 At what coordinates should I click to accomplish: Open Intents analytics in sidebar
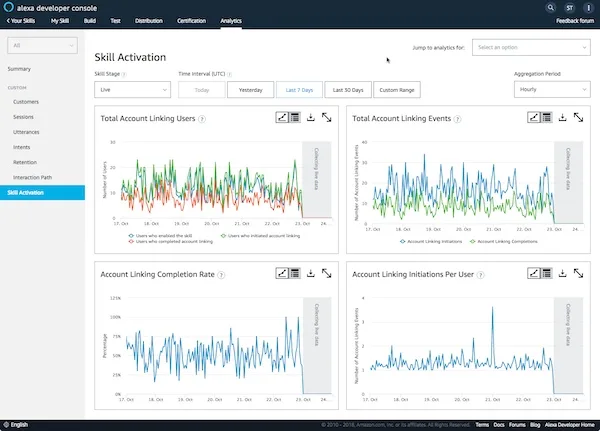[x=21, y=147]
